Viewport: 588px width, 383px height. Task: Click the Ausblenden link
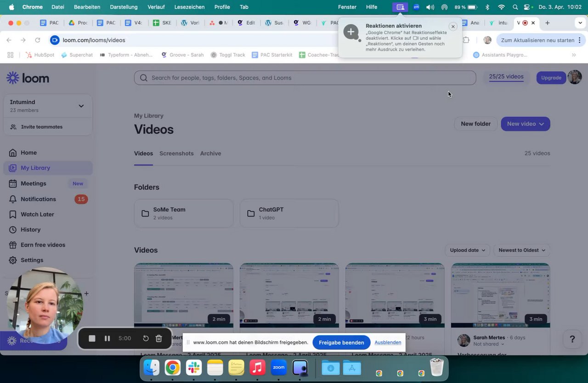[x=388, y=343]
